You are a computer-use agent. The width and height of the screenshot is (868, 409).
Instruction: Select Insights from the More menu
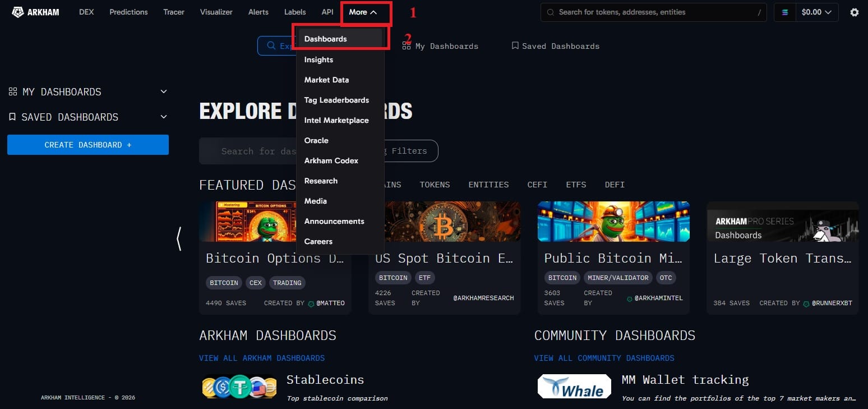tap(318, 59)
